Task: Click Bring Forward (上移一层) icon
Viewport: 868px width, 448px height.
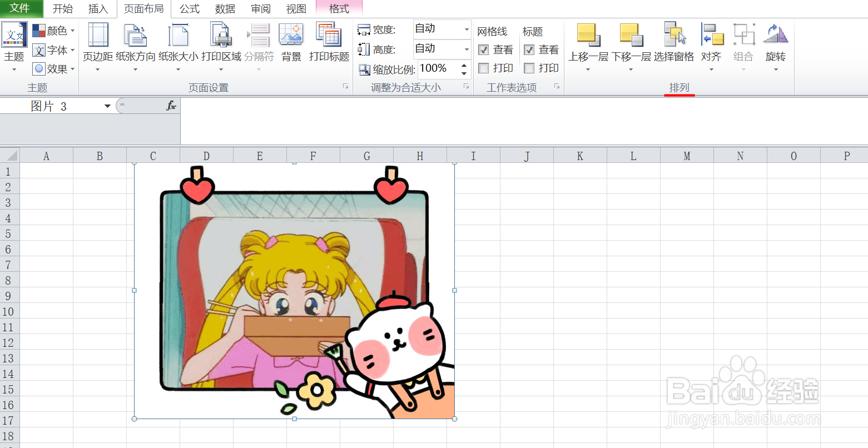Action: [588, 35]
